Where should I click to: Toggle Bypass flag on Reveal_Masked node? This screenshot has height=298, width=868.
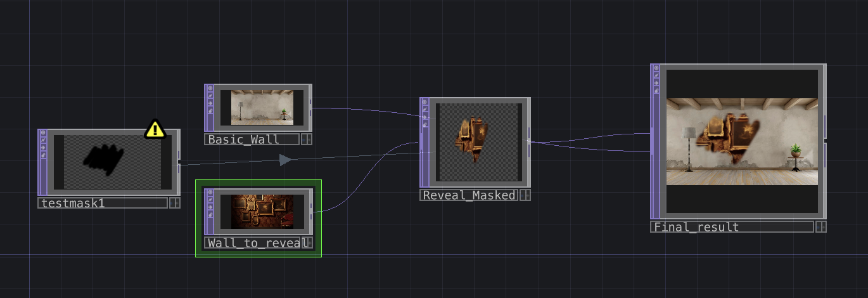tap(424, 115)
